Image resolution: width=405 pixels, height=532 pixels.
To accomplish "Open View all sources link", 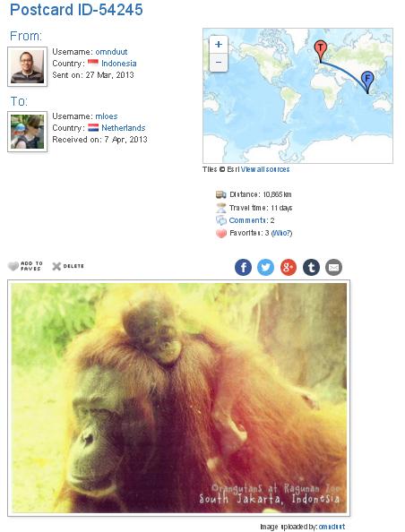I will tap(265, 169).
